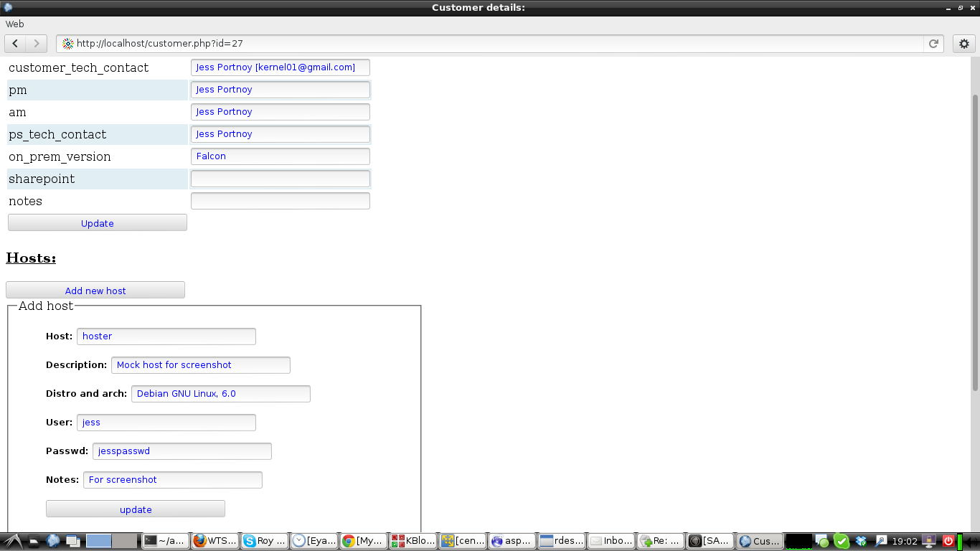The image size is (980, 551).
Task: Open the terminal window from the taskbar
Action: (x=165, y=540)
